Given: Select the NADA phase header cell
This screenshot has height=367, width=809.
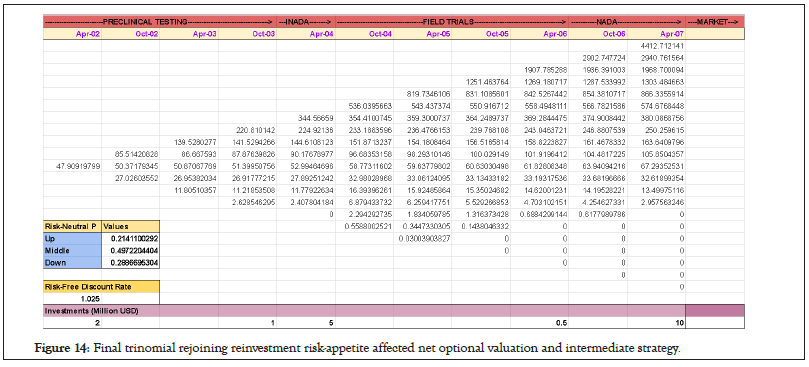Looking at the screenshot, I should pyautogui.click(x=627, y=22).
